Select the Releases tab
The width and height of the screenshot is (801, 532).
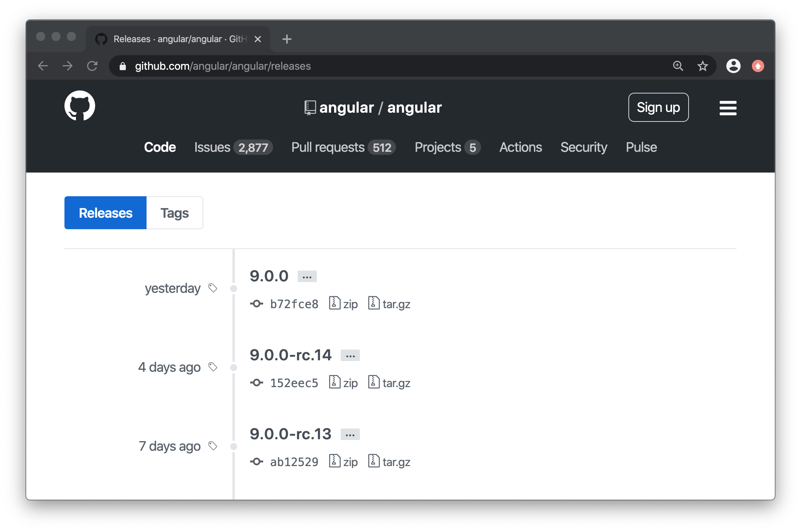coord(105,213)
